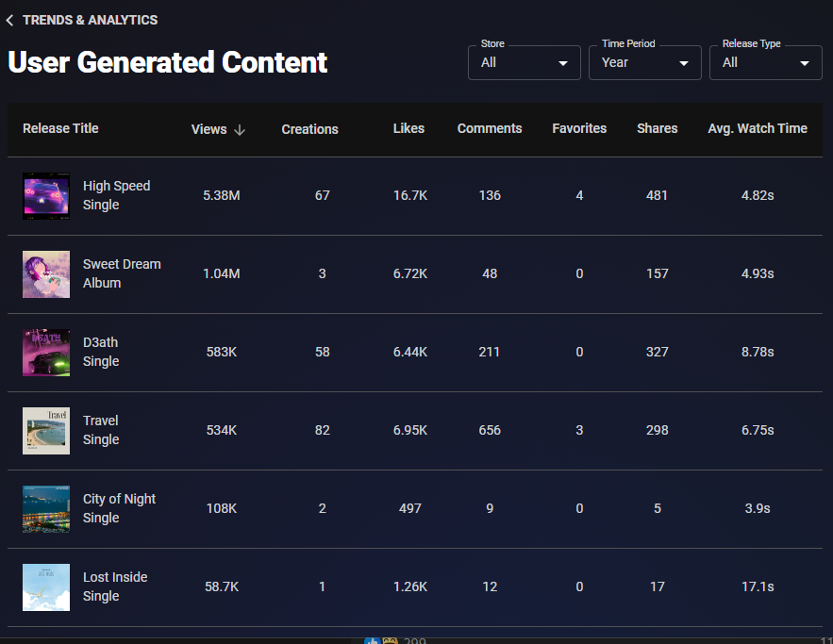Click the User Generated Content heading

tap(167, 62)
